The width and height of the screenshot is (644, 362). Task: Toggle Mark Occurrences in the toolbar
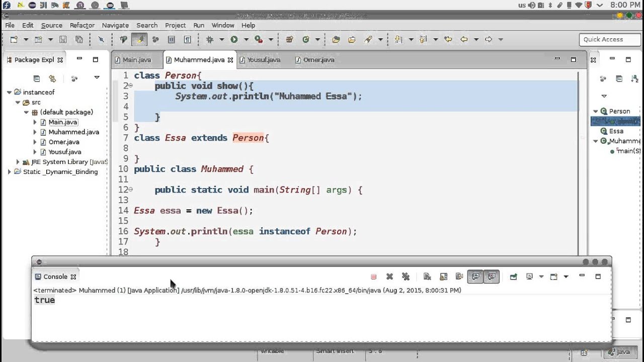(x=139, y=39)
